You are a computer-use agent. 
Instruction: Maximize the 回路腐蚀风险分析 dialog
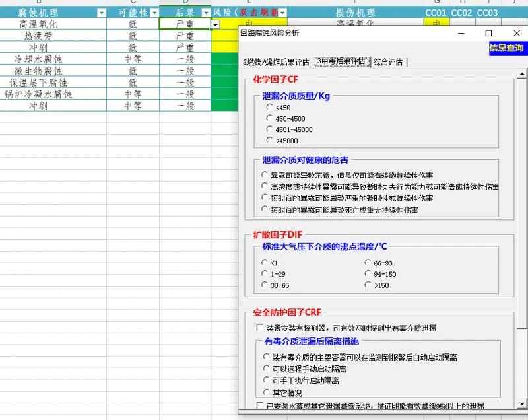488,33
